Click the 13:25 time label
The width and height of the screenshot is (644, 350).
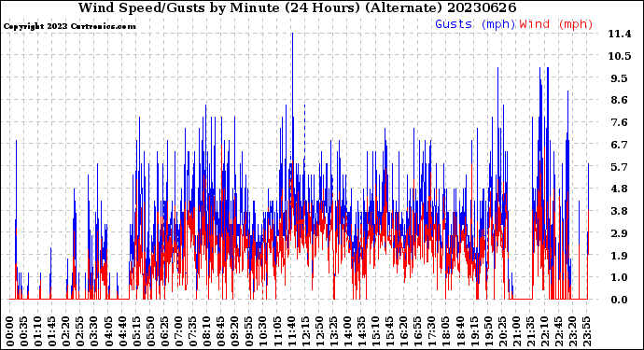point(332,331)
